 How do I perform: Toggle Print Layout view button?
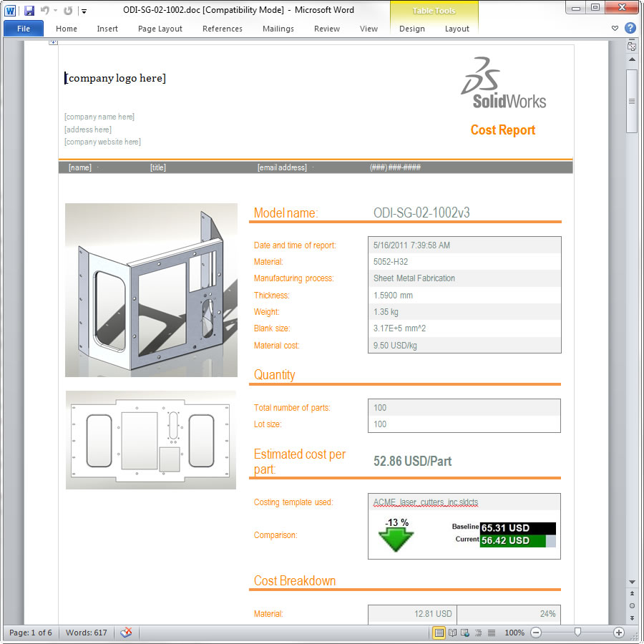[x=439, y=633]
